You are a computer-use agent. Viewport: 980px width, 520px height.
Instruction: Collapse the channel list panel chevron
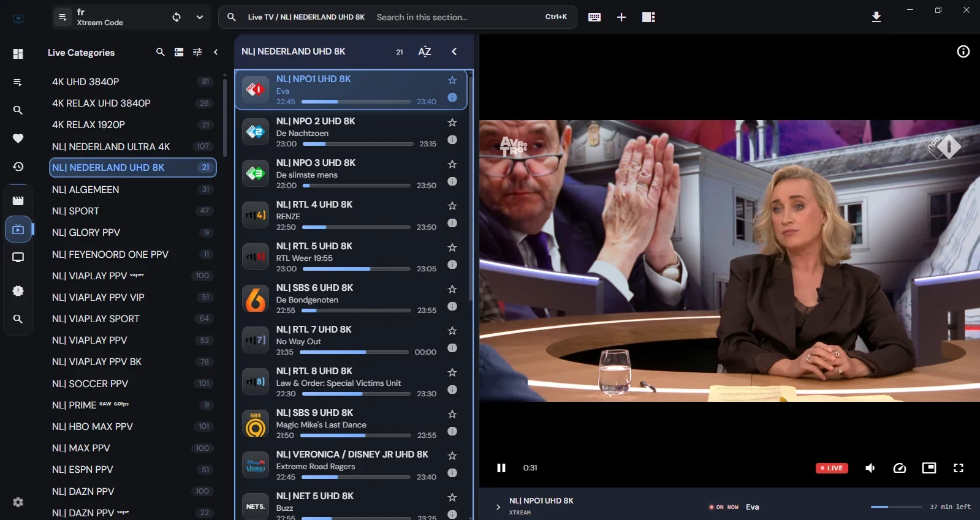click(454, 51)
